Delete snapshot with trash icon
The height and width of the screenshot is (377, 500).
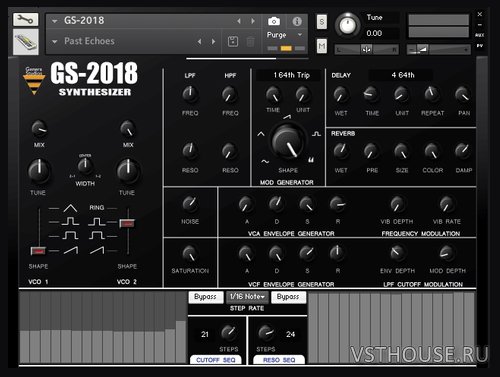(250, 42)
